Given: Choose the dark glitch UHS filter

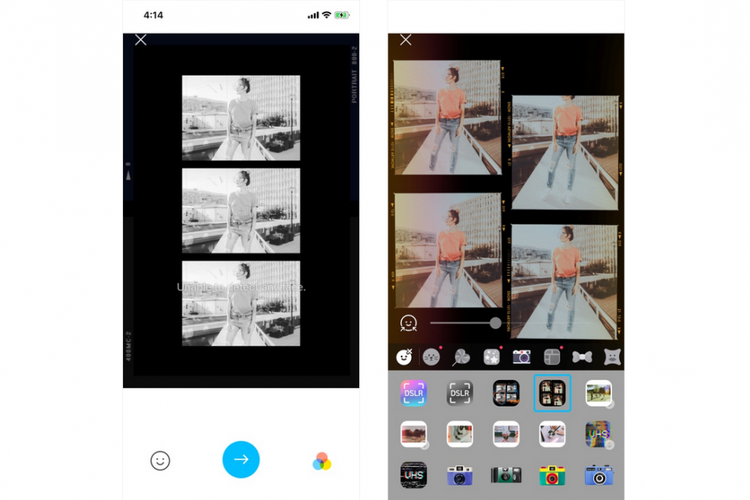Looking at the screenshot, I should point(414,475).
